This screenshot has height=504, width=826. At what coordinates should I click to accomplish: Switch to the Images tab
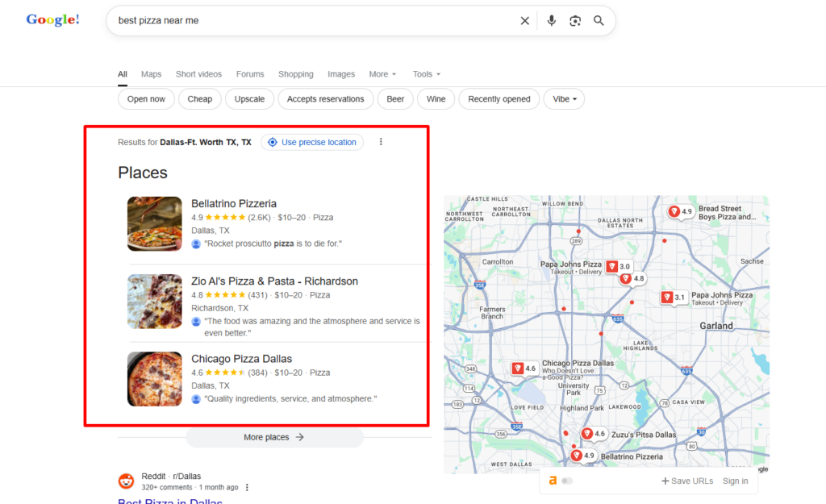tap(341, 73)
